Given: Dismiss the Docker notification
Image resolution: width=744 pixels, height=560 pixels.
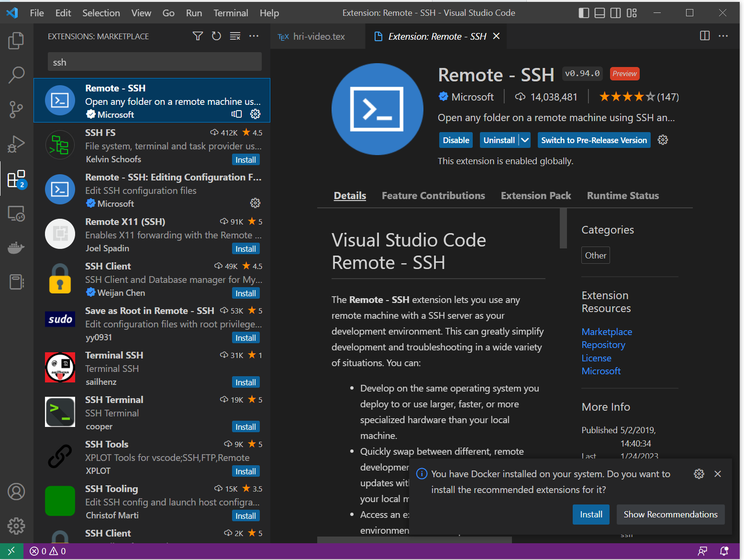Looking at the screenshot, I should click(x=718, y=474).
